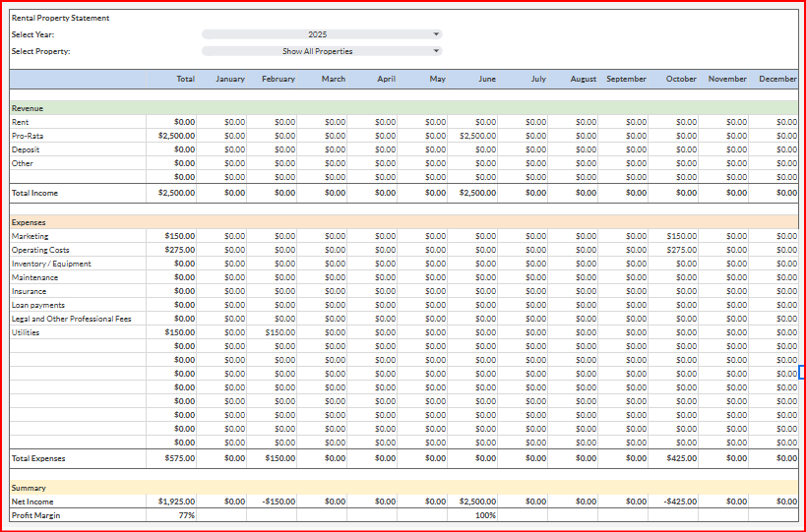Click the Utilities row label
806x532 pixels.
26,332
